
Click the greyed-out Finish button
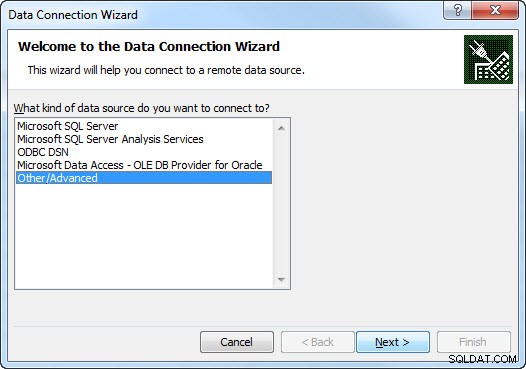474,342
